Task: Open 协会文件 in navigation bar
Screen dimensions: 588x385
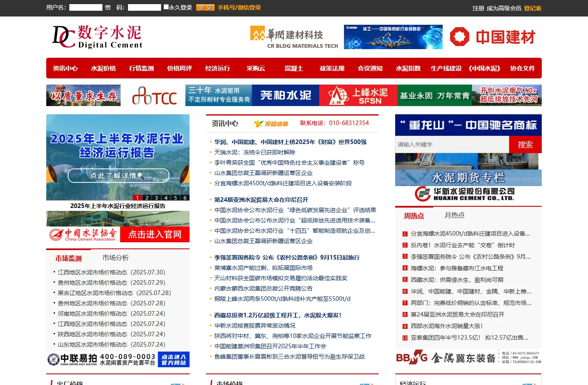Action: 522,68
